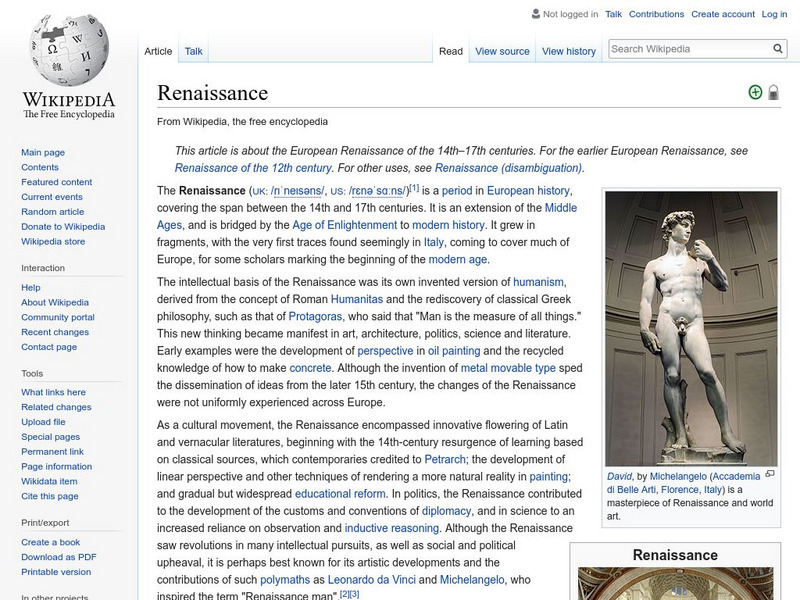Click the not logged in user icon
This screenshot has width=800, height=600.
coord(536,14)
